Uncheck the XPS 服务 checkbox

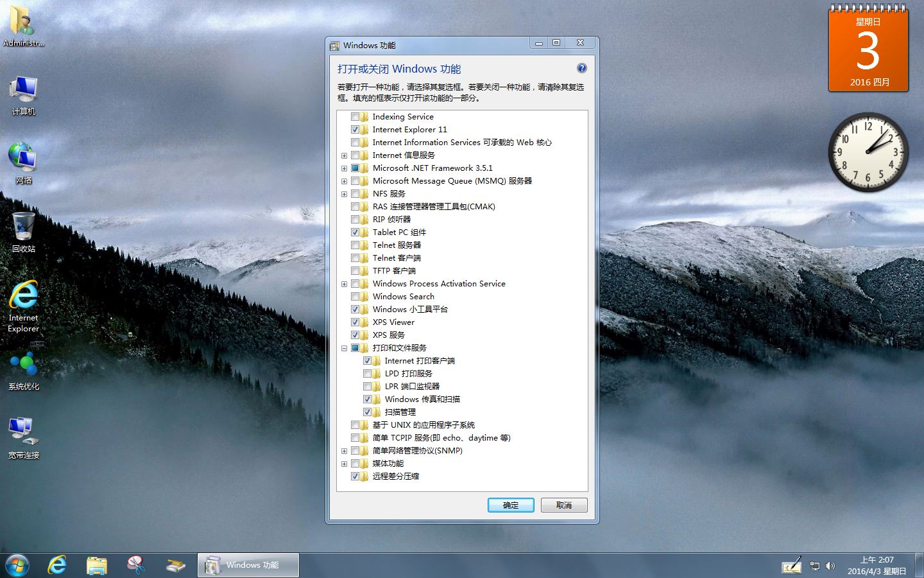coord(355,335)
